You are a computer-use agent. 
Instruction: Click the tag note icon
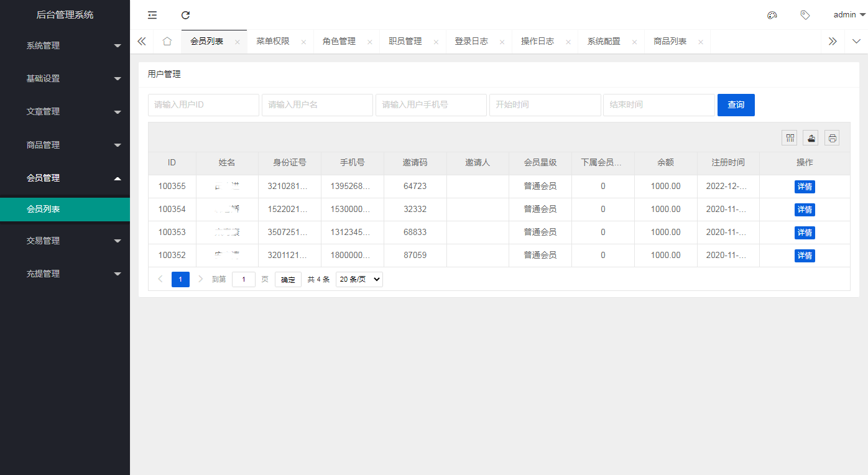pos(805,15)
